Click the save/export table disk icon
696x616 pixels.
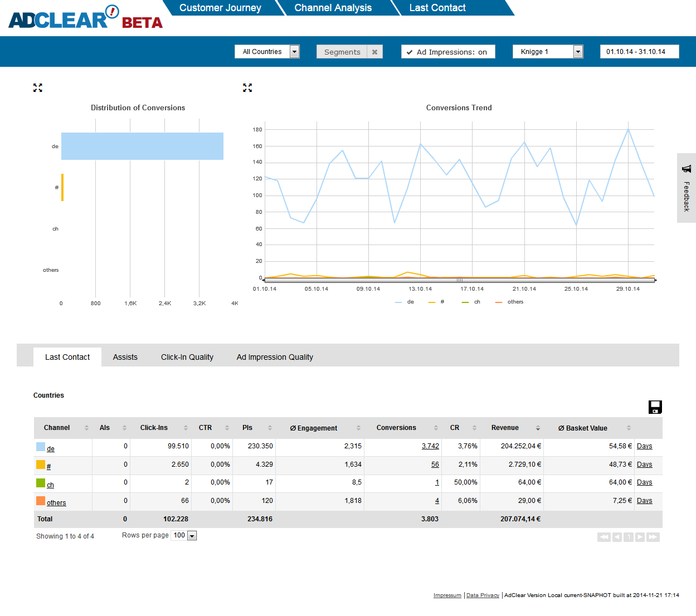(655, 407)
